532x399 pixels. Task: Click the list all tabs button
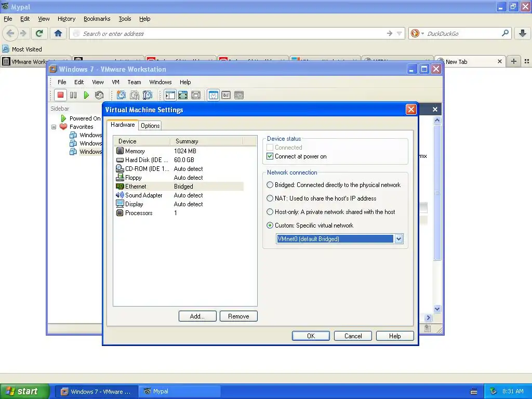527,61
